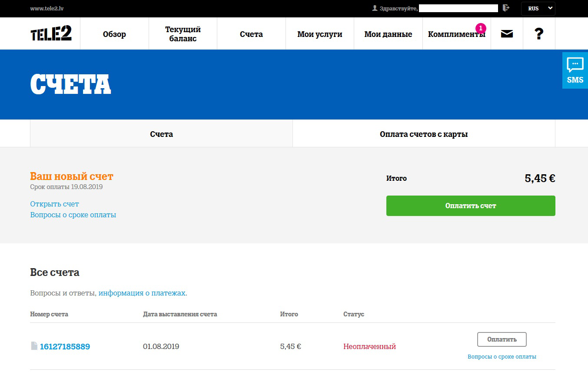Viewport: 588px width, 372px height.
Task: Go to Текущий баланс section
Action: [183, 34]
